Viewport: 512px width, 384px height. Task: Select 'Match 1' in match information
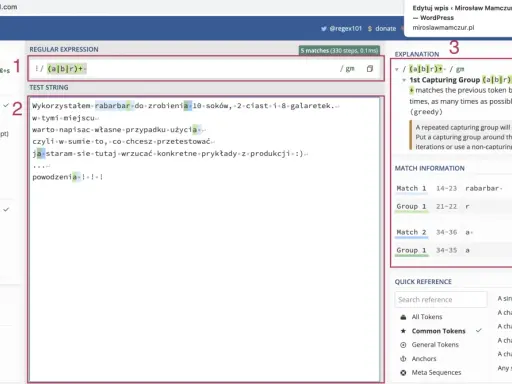pyautogui.click(x=411, y=188)
